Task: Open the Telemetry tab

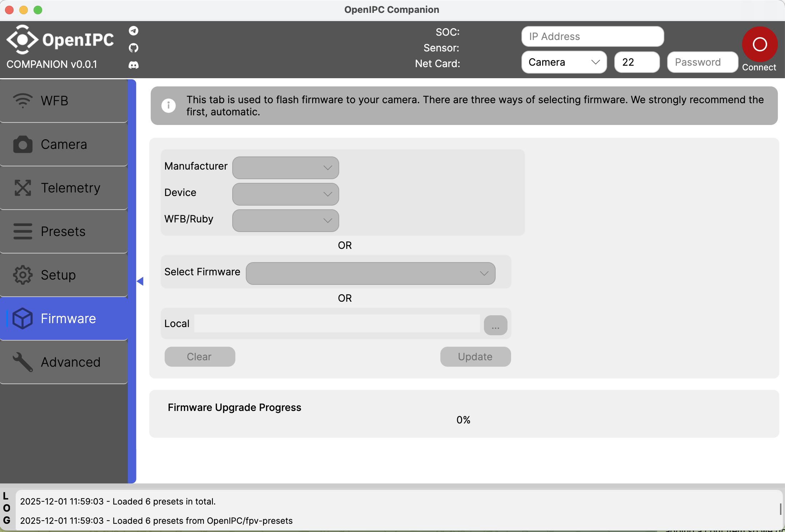Action: click(x=64, y=188)
